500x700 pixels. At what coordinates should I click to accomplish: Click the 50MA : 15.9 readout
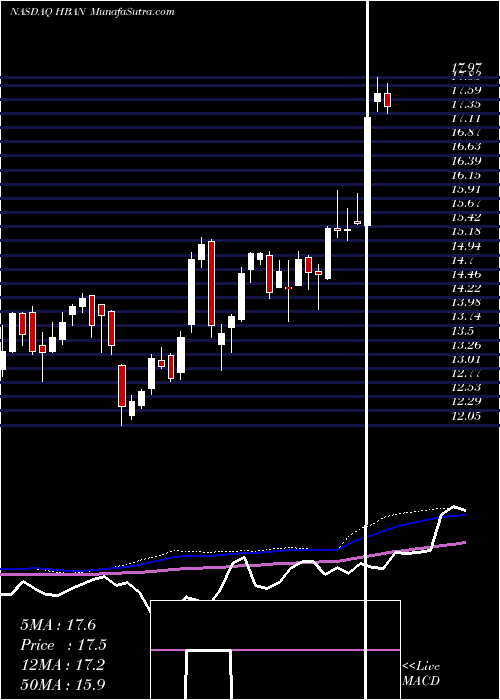click(63, 684)
